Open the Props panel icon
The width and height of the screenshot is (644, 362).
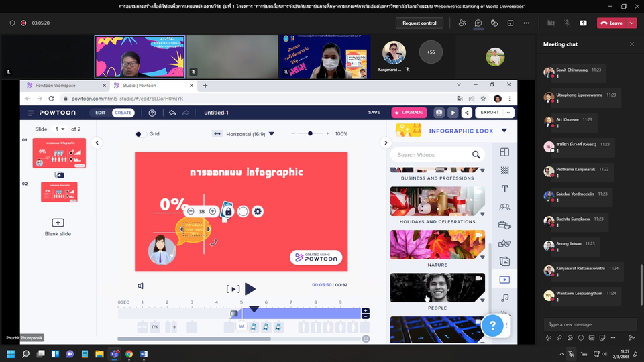click(x=504, y=225)
